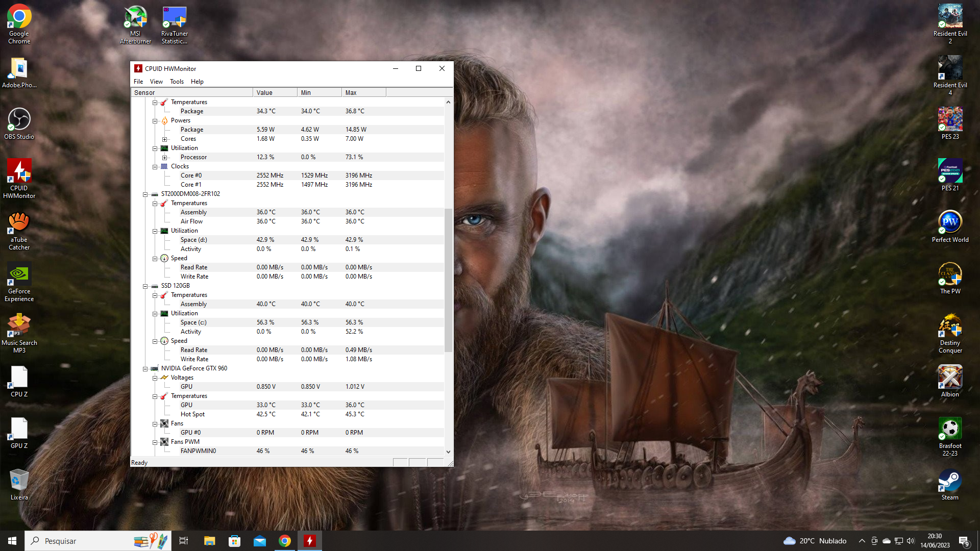Screen dimensions: 980x551
Task: Expand the Cores power row
Action: pos(164,139)
